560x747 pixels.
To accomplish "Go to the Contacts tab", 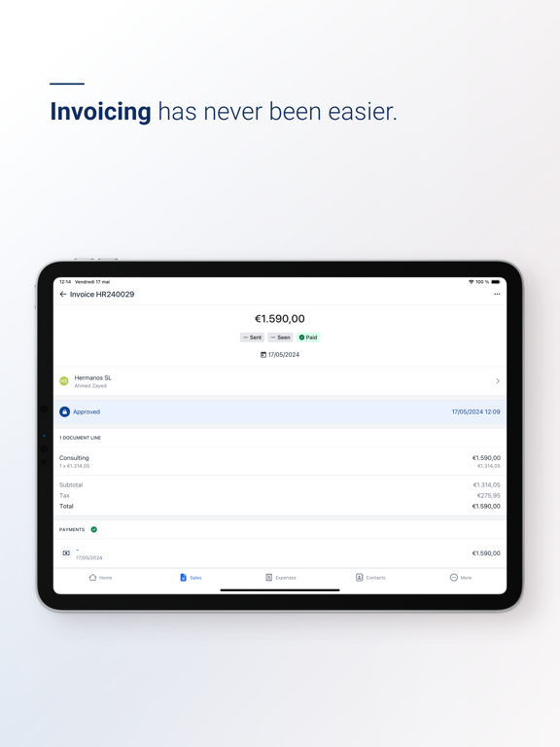I will click(370, 578).
